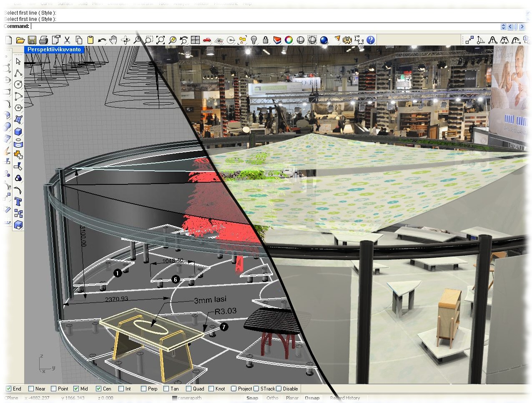Toggle the Osnap pane in status bar
Screen dimensions: 532x403
coord(312,398)
